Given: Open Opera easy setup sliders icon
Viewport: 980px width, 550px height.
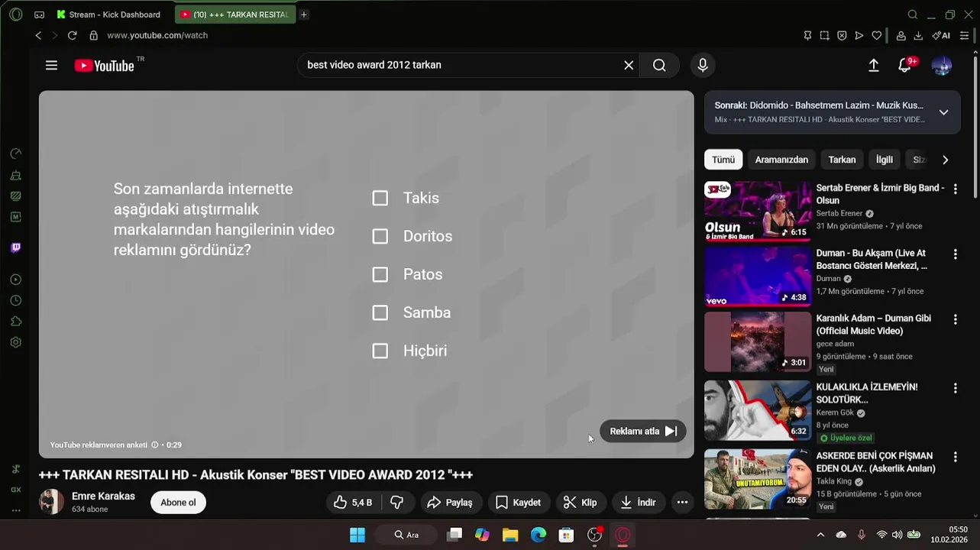Looking at the screenshot, I should click(x=965, y=35).
